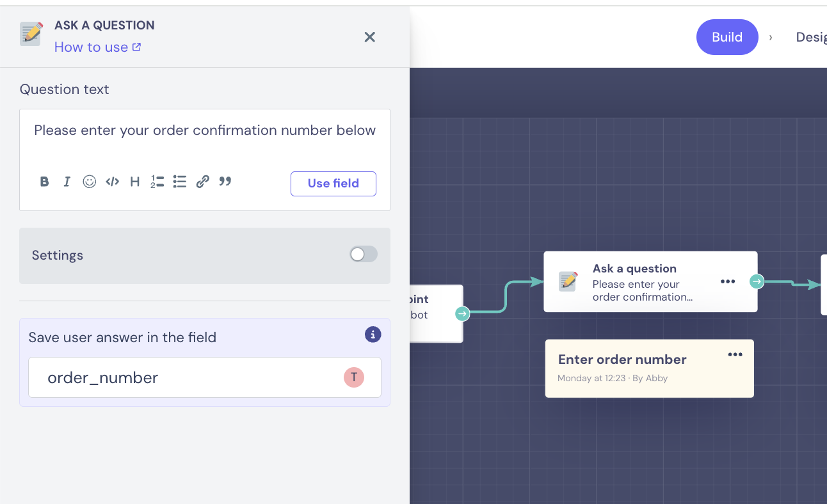The width and height of the screenshot is (827, 504).
Task: Switch to the Build tab
Action: click(727, 37)
